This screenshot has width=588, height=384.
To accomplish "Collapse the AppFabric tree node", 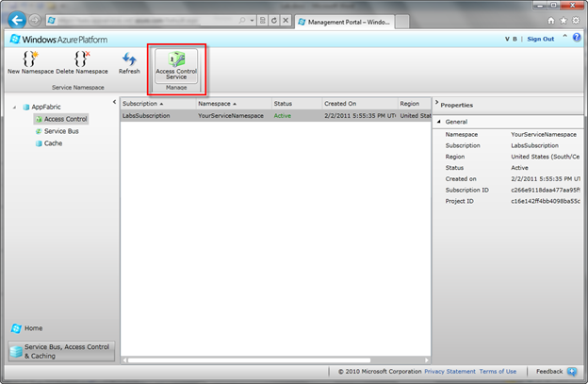I will pos(14,108).
